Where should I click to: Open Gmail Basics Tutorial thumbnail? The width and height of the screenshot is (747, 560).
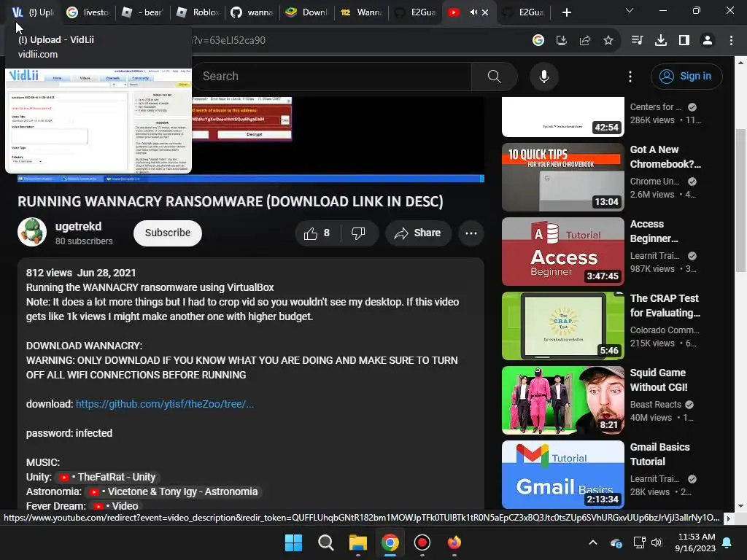tap(562, 474)
